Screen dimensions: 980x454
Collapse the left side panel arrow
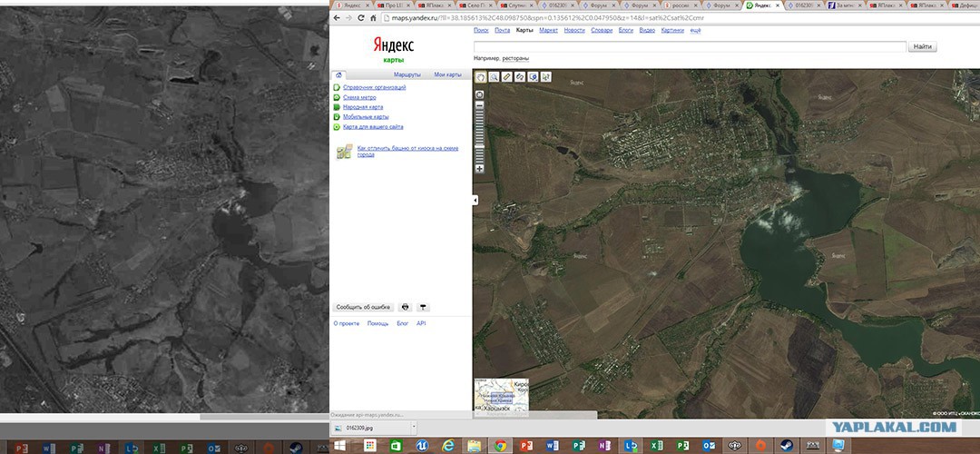coord(475,200)
